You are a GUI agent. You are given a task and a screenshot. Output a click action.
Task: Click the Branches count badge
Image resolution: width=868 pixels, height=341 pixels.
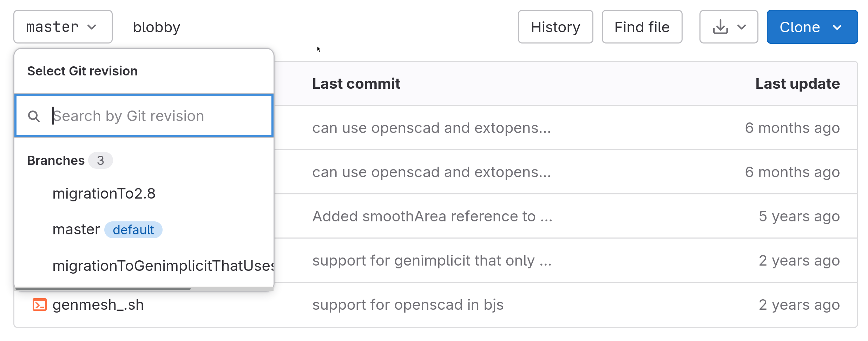(x=100, y=160)
